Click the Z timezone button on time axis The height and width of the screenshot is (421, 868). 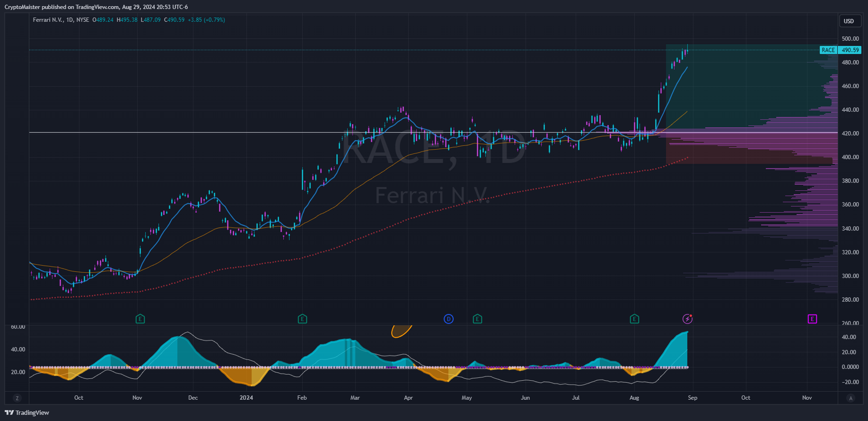[x=17, y=398]
